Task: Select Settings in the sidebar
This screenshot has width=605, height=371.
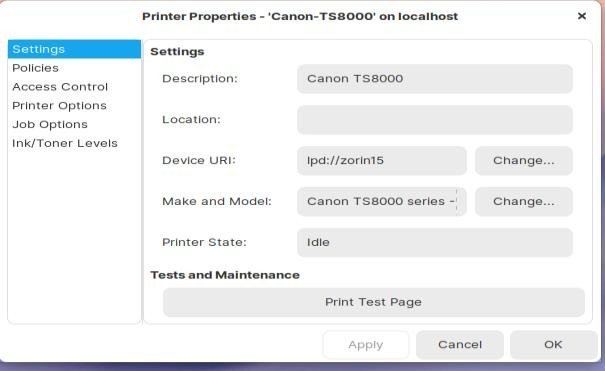Action: point(74,49)
